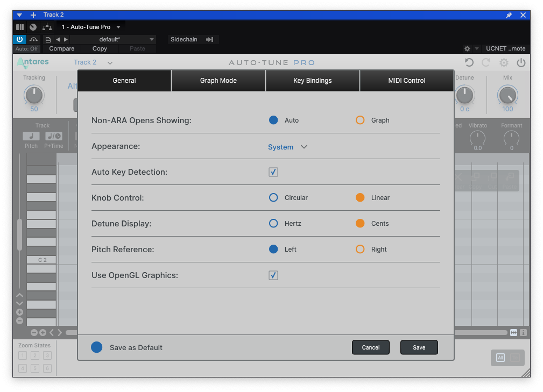This screenshot has height=392, width=543.
Task: Click the All view button bottom right
Action: (x=500, y=358)
